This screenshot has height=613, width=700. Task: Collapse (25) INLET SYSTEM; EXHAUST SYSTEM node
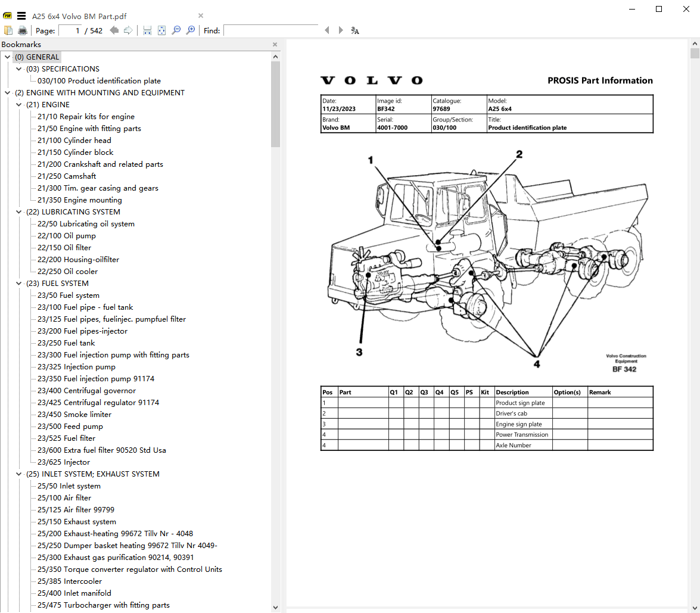18,474
